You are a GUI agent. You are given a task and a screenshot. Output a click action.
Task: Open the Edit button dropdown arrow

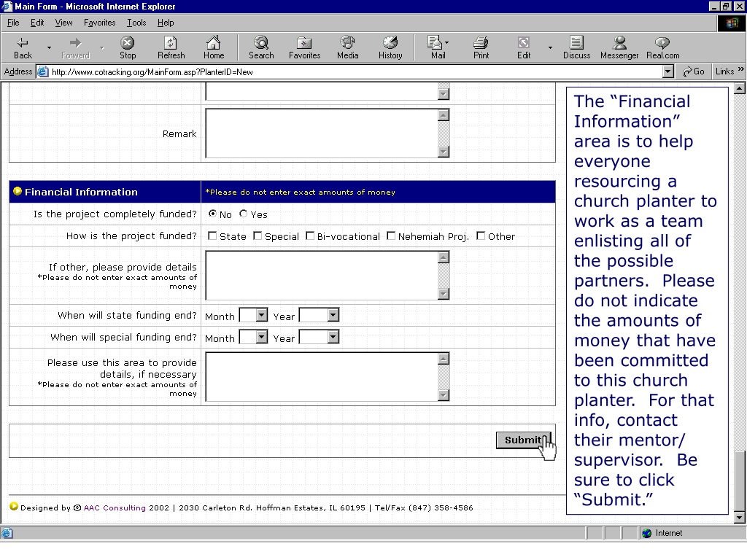coord(550,48)
